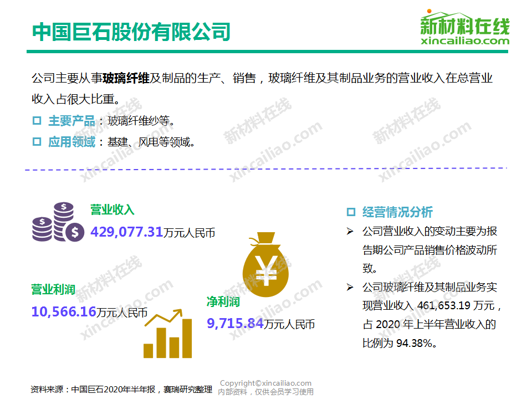The height and width of the screenshot is (399, 532).
Task: Click the Copyright©xincailiao.com line
Action: tap(265, 383)
